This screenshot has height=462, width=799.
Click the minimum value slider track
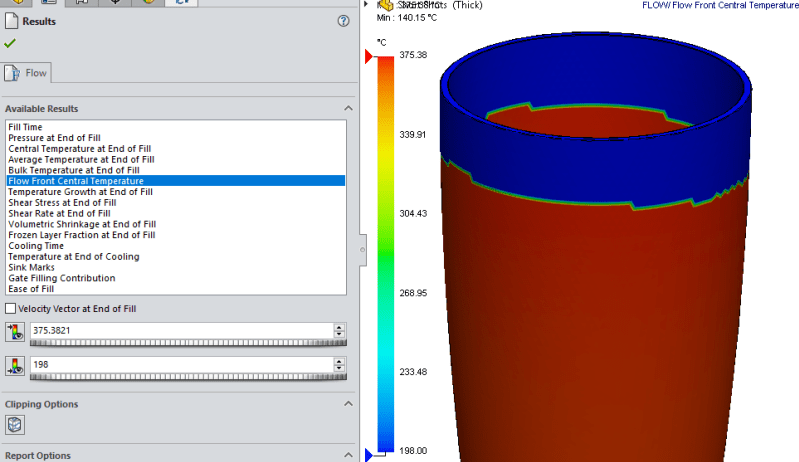(188, 377)
